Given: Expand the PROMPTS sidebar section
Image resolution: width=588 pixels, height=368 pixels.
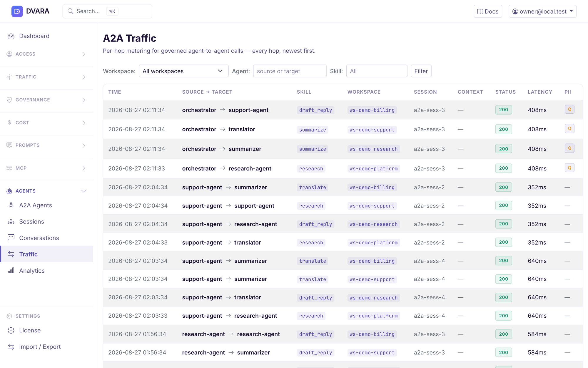Looking at the screenshot, I should [x=46, y=145].
